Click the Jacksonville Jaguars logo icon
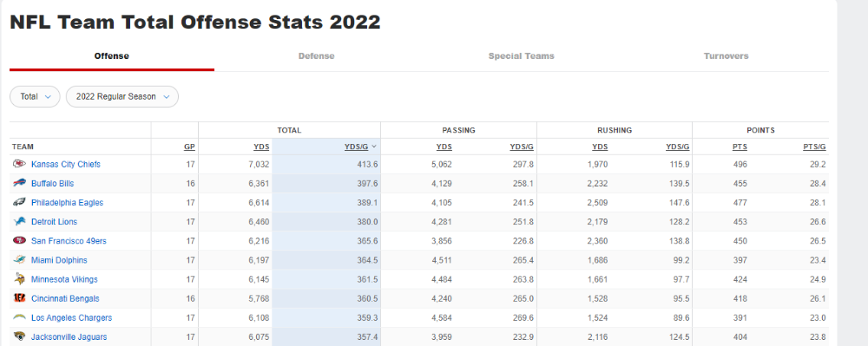This screenshot has width=868, height=346. pos(19,336)
